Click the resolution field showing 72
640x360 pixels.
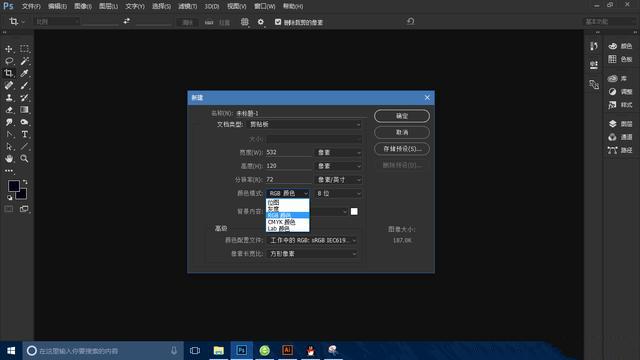pyautogui.click(x=288, y=180)
